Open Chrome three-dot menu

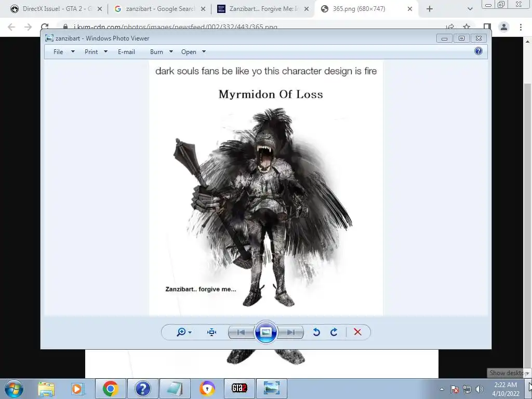tap(521, 27)
